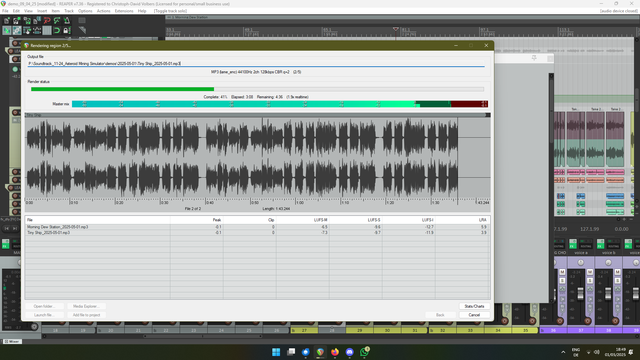Click the FX button on voice a
The width and height of the screenshot is (640, 360).
click(573, 244)
